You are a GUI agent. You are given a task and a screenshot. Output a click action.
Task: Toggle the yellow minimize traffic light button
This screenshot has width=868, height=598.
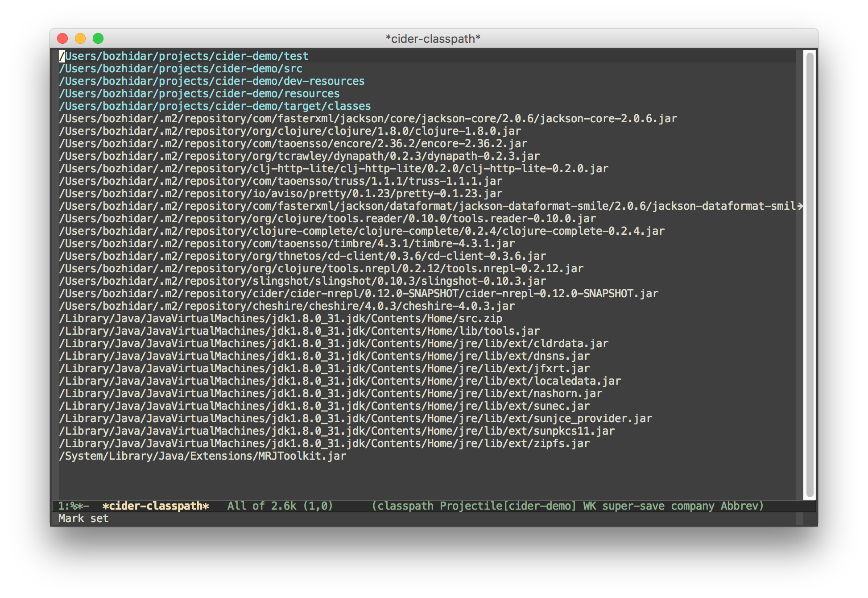pos(80,38)
